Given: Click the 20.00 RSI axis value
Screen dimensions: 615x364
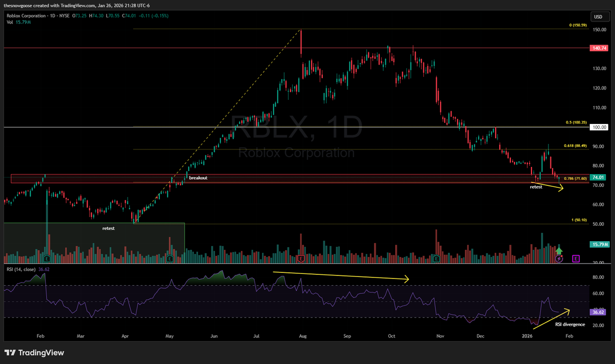Looking at the screenshot, I should pyautogui.click(x=600, y=326).
